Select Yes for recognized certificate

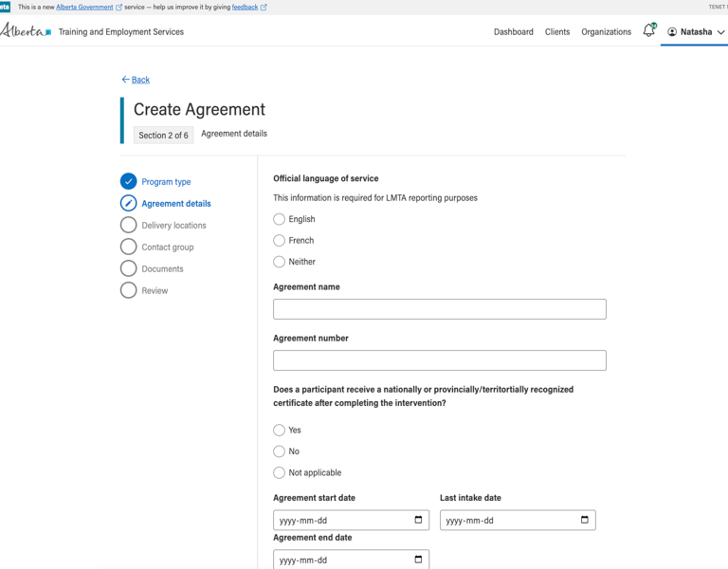pyautogui.click(x=280, y=431)
